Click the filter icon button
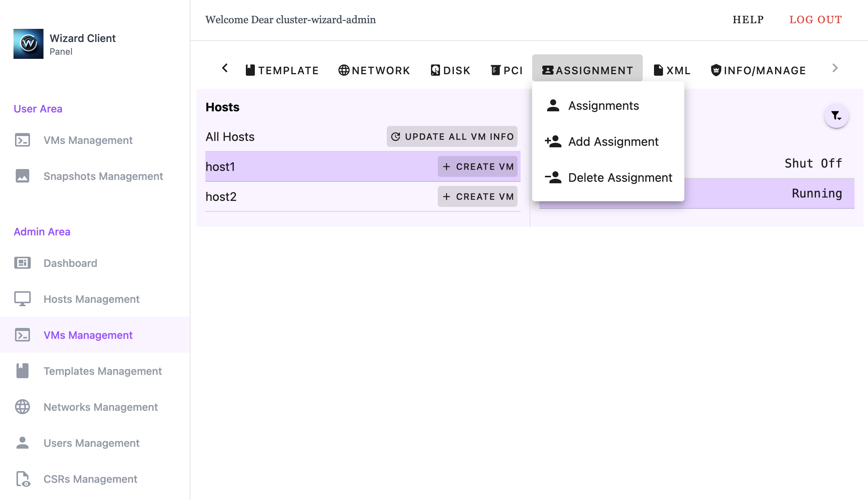 pyautogui.click(x=836, y=116)
